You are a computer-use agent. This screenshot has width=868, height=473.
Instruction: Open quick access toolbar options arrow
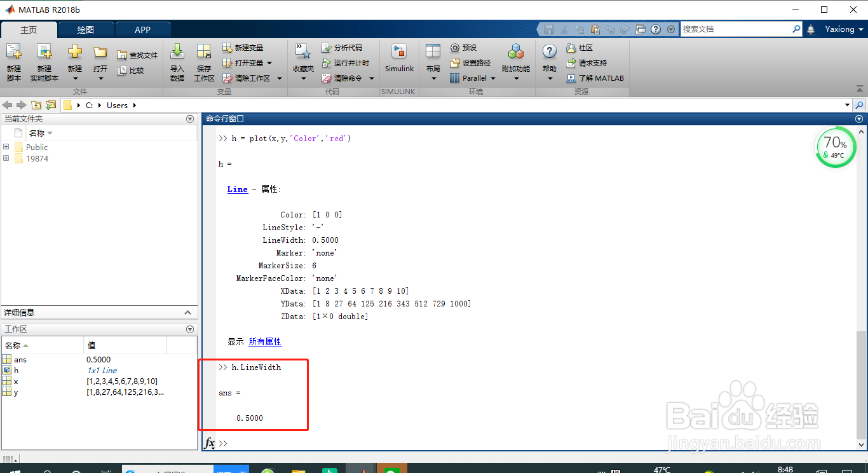pyautogui.click(x=671, y=29)
